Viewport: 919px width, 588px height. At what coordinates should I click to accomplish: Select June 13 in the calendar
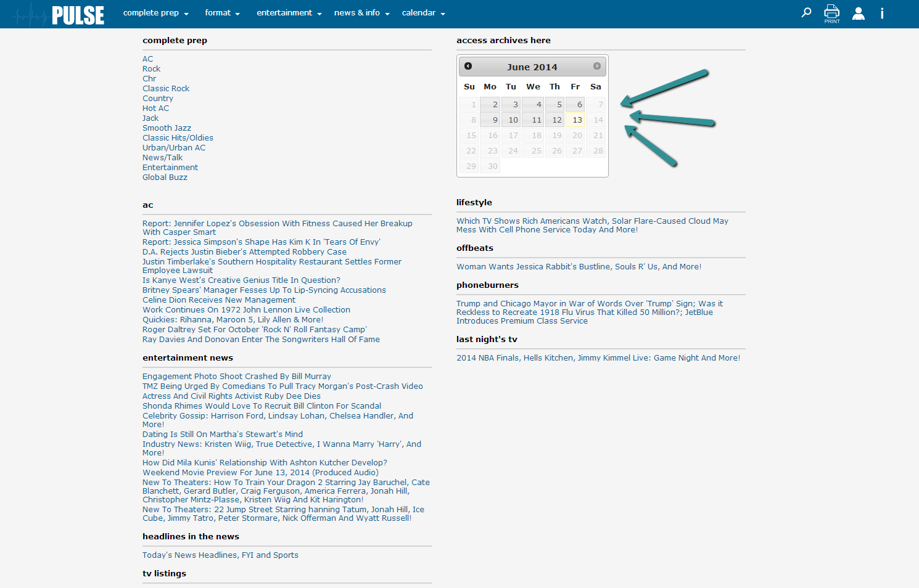coord(575,120)
